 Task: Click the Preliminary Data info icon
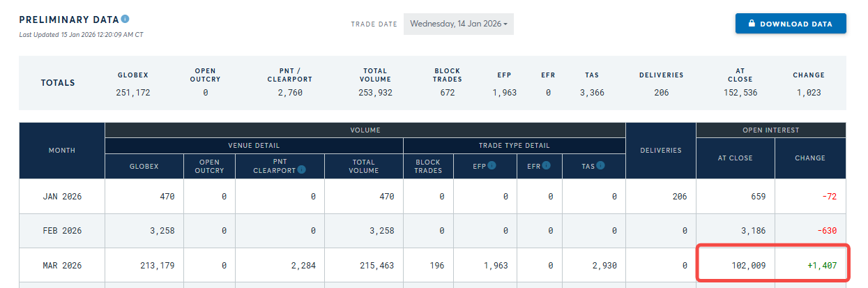[x=125, y=19]
